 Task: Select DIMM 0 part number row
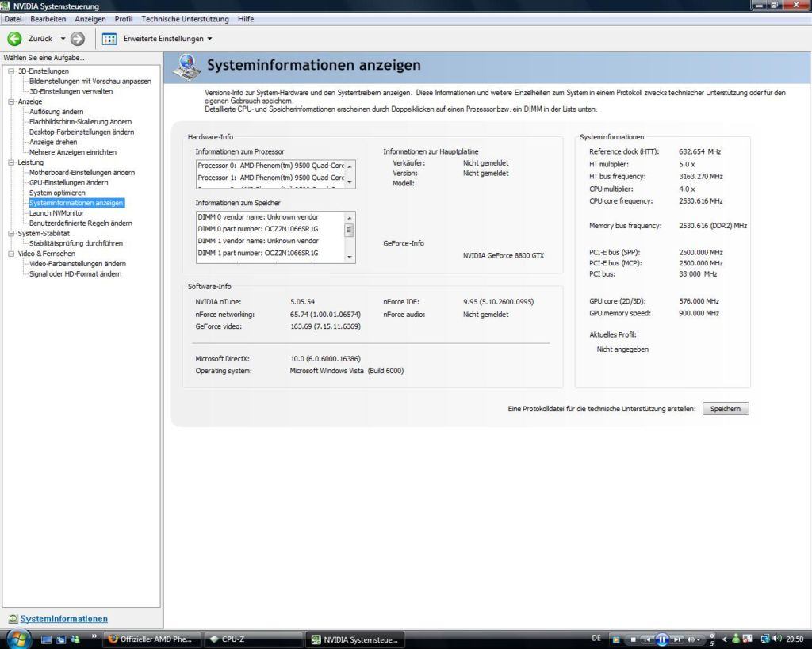click(x=270, y=229)
